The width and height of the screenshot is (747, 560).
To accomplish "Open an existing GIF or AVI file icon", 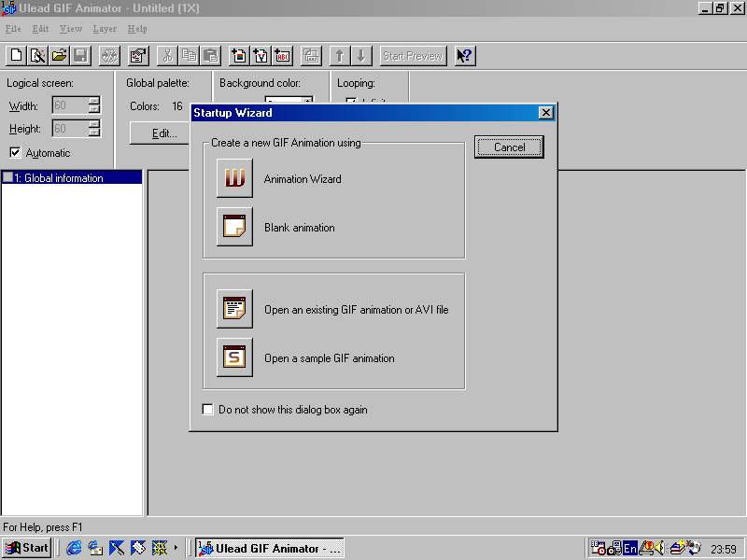I will 234,309.
